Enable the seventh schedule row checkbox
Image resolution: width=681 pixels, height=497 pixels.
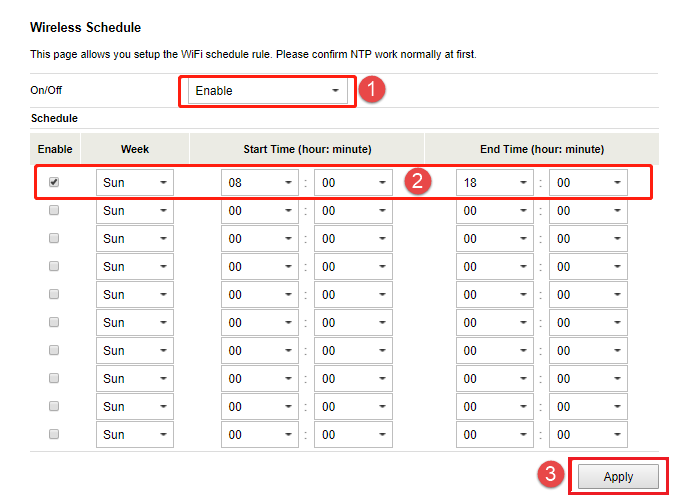click(x=54, y=350)
